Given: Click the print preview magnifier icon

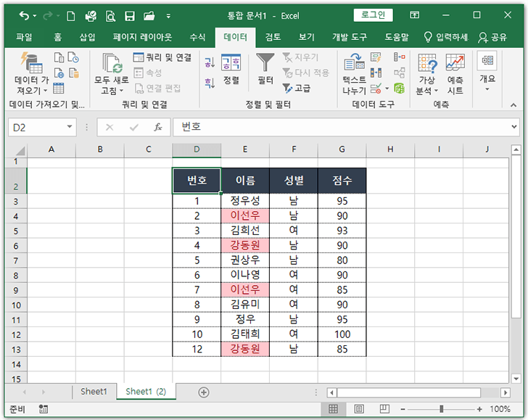Looking at the screenshot, I should click(110, 16).
